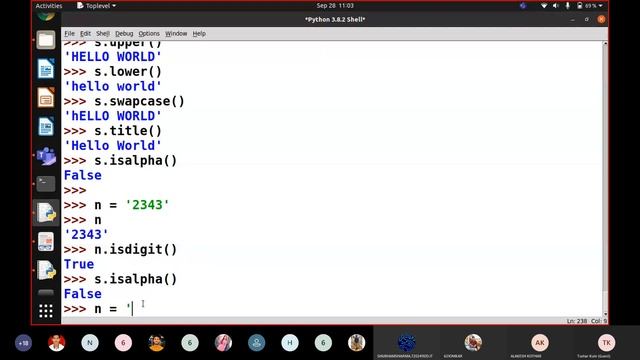Click the Teams tray indicator icon
This screenshot has width=640, height=360.
pos(523,6)
